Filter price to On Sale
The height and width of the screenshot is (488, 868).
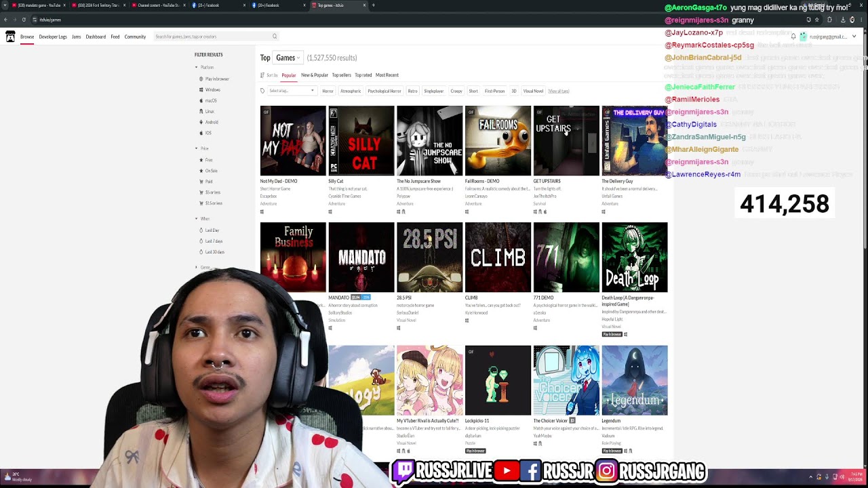point(208,171)
